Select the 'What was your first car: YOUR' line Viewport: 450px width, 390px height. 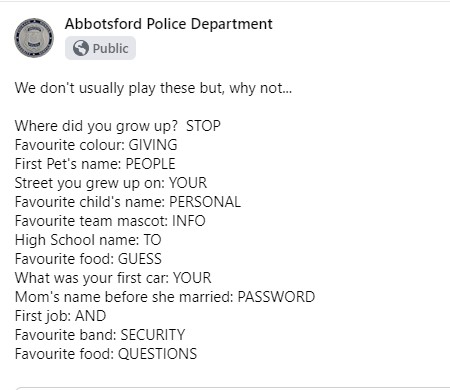[113, 278]
